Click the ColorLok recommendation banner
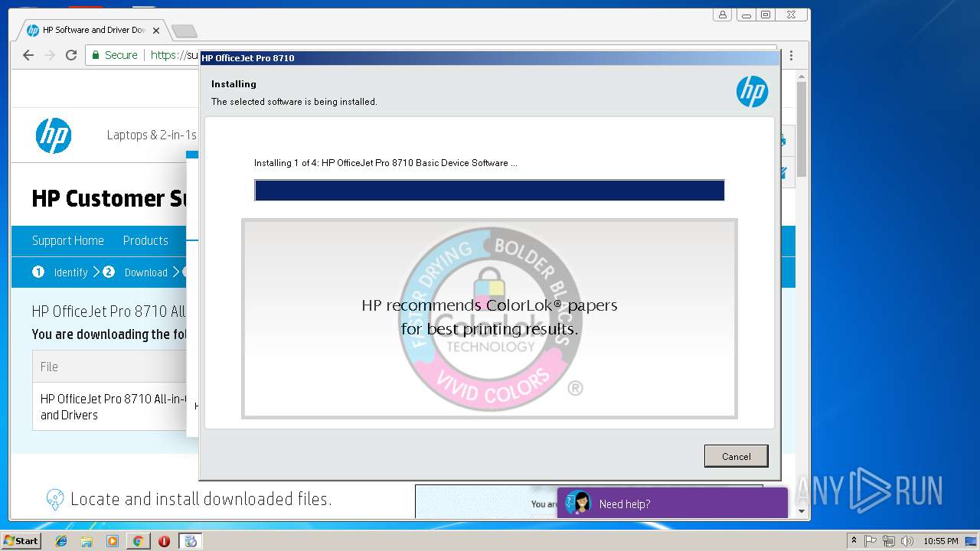The width and height of the screenshot is (980, 551). 489,319
